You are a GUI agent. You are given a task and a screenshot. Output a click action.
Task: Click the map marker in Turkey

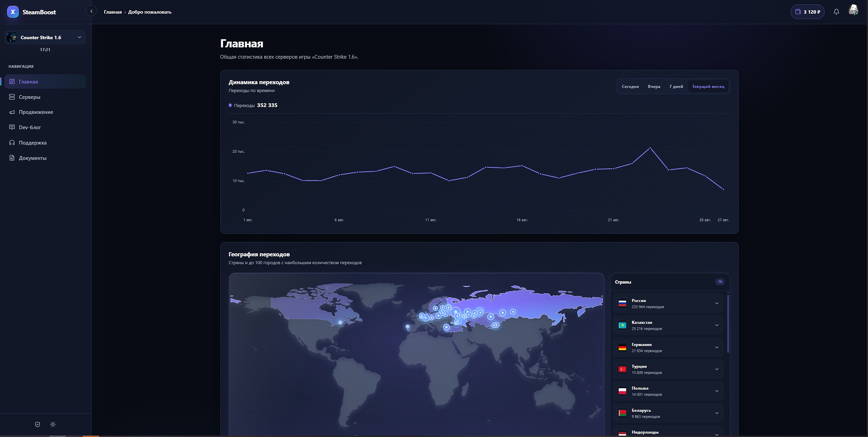click(x=446, y=327)
